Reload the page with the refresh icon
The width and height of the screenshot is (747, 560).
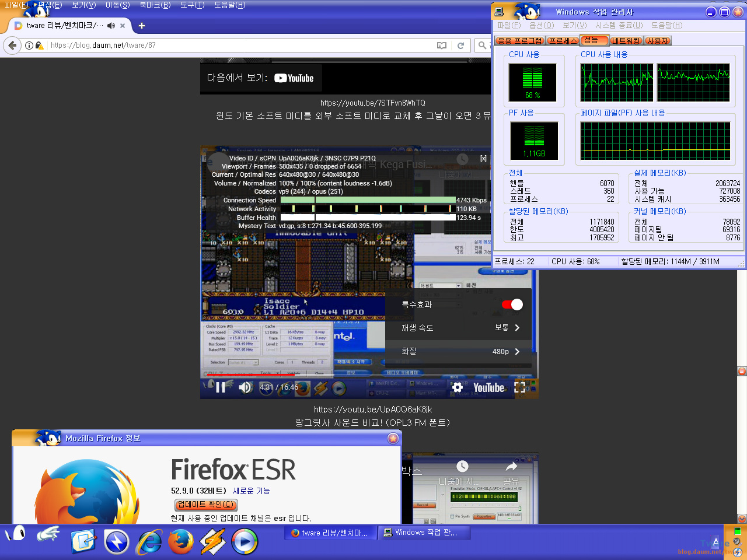pyautogui.click(x=460, y=45)
